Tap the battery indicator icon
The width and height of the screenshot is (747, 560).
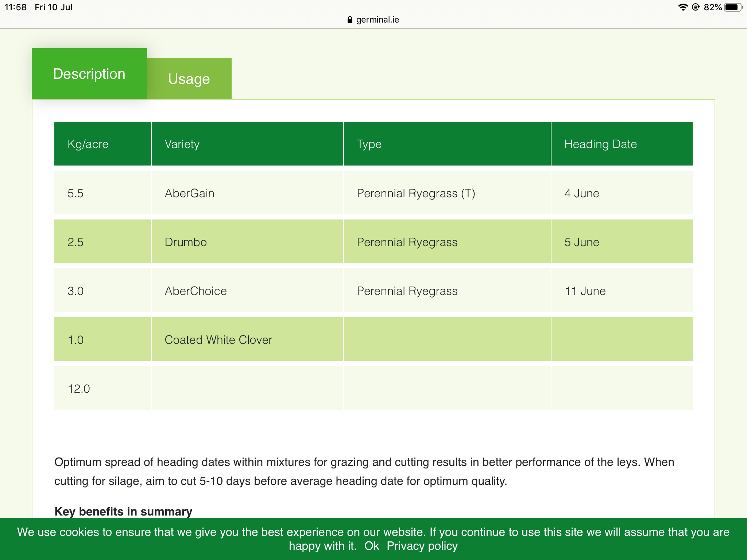coord(732,7)
